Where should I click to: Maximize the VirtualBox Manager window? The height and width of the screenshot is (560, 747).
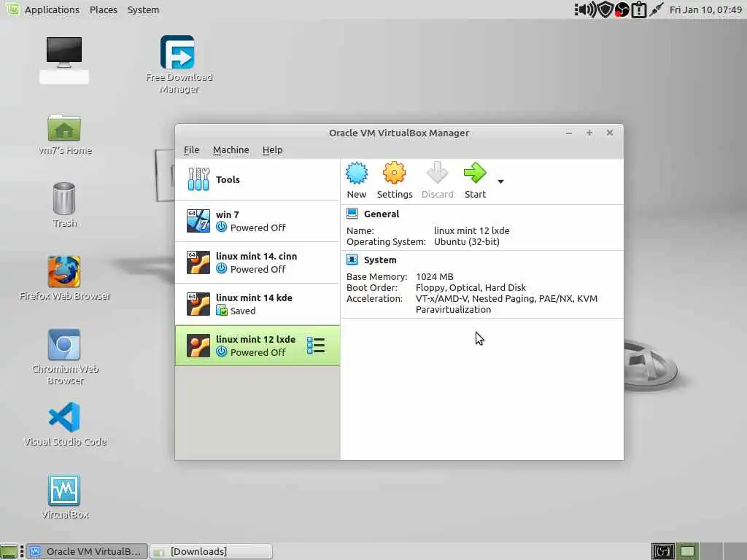point(589,133)
